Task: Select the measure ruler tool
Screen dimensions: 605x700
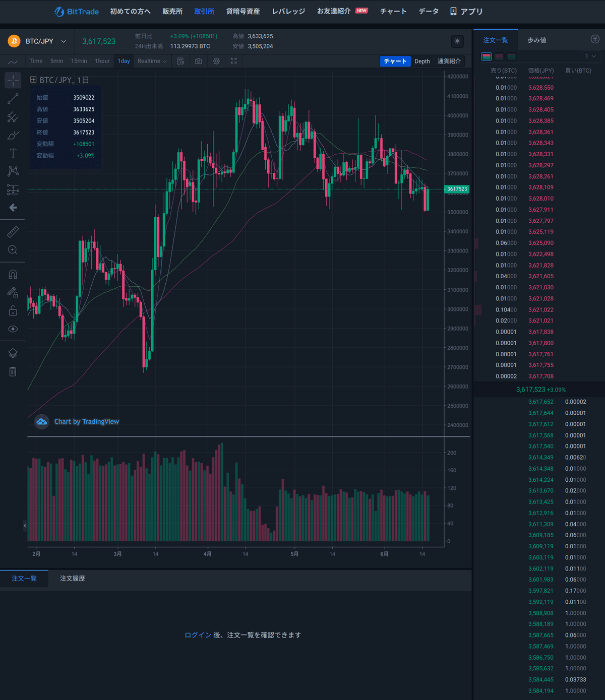Action: point(13,231)
